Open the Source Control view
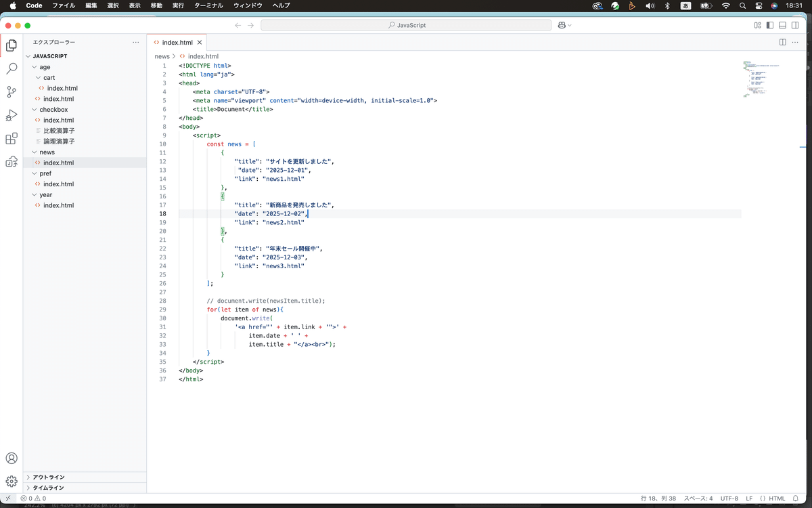 [x=12, y=92]
